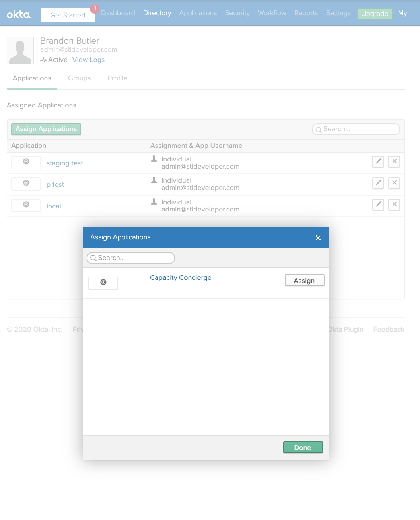Open the staging test application link

(x=65, y=163)
